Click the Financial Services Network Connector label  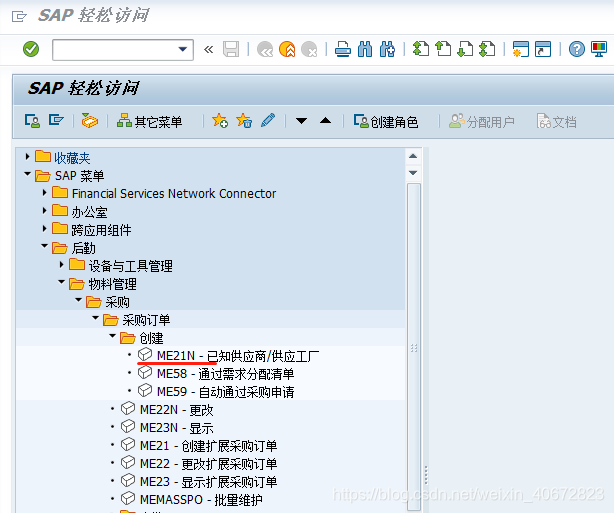(x=174, y=194)
